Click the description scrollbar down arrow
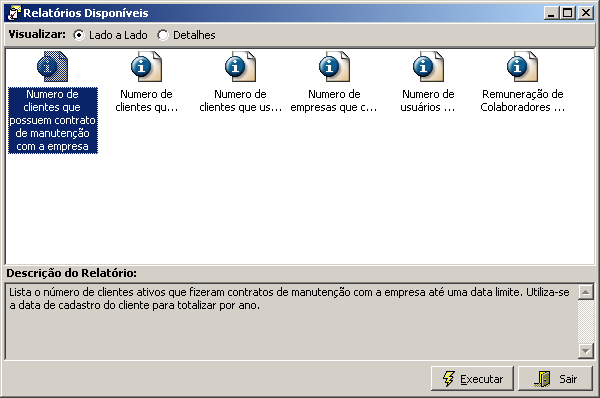This screenshot has height=398, width=600. point(585,350)
